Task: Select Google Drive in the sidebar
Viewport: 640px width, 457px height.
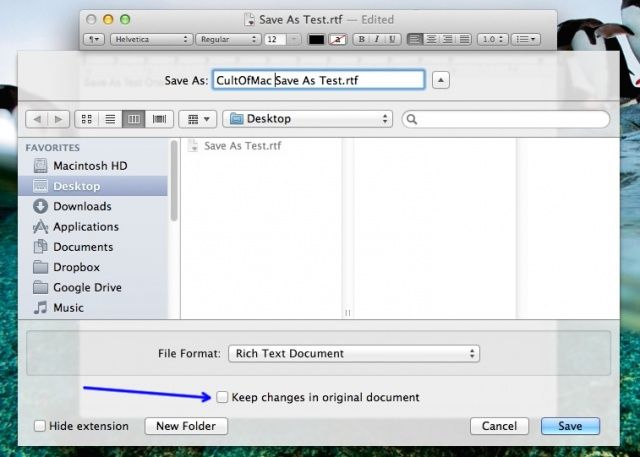Action: point(86,287)
